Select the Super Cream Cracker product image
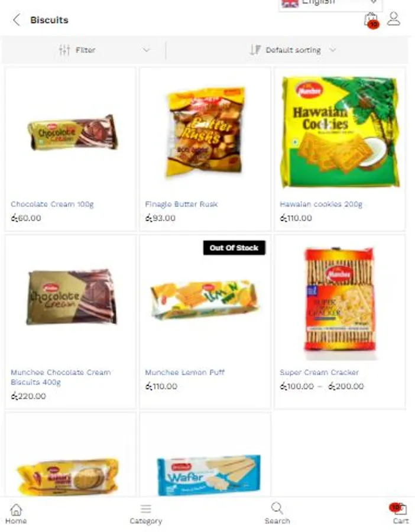 340,303
